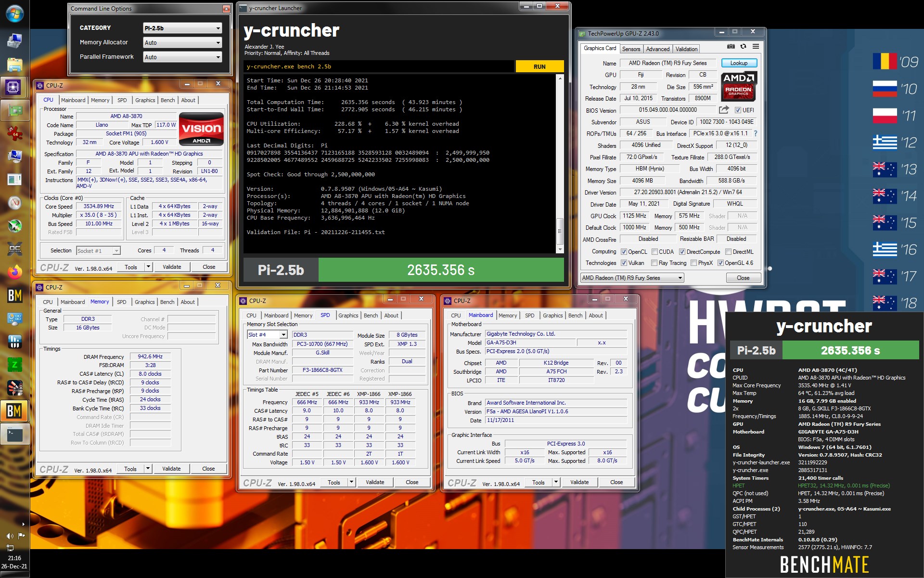Open Bench tab in top-left CPU-Z window
The image size is (924, 578).
pos(167,100)
